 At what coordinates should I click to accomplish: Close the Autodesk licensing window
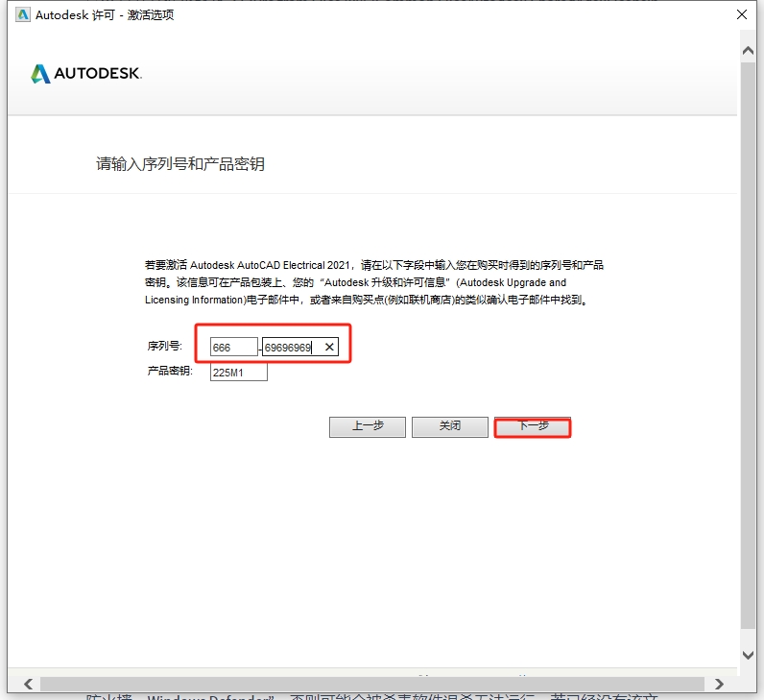742,14
